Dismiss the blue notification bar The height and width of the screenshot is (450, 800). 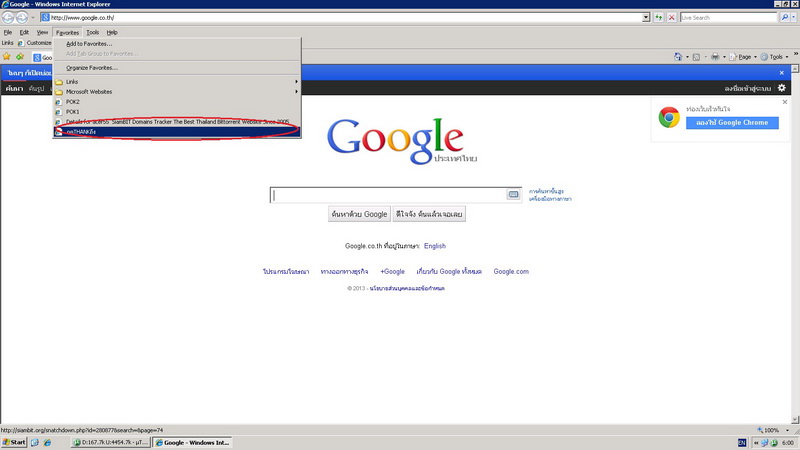click(782, 73)
